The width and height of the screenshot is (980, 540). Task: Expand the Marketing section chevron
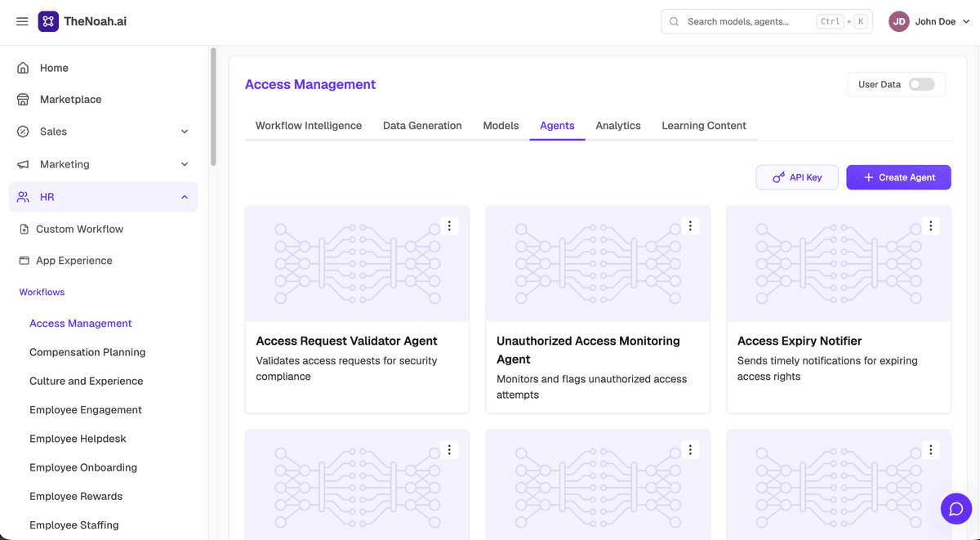(x=185, y=164)
